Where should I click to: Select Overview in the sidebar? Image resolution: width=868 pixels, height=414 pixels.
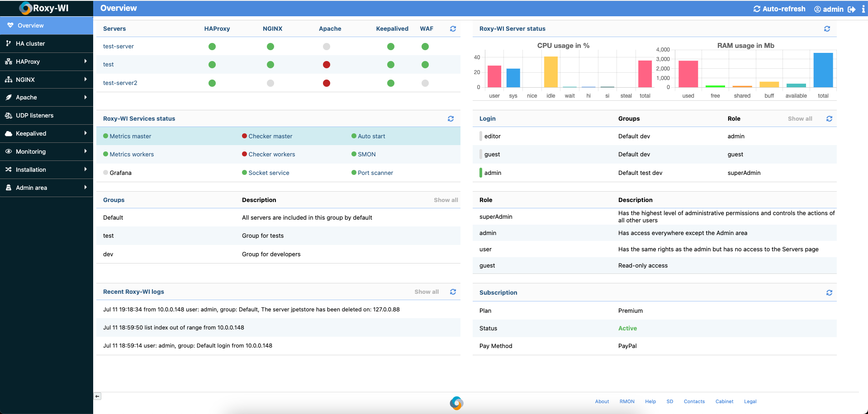coord(47,25)
